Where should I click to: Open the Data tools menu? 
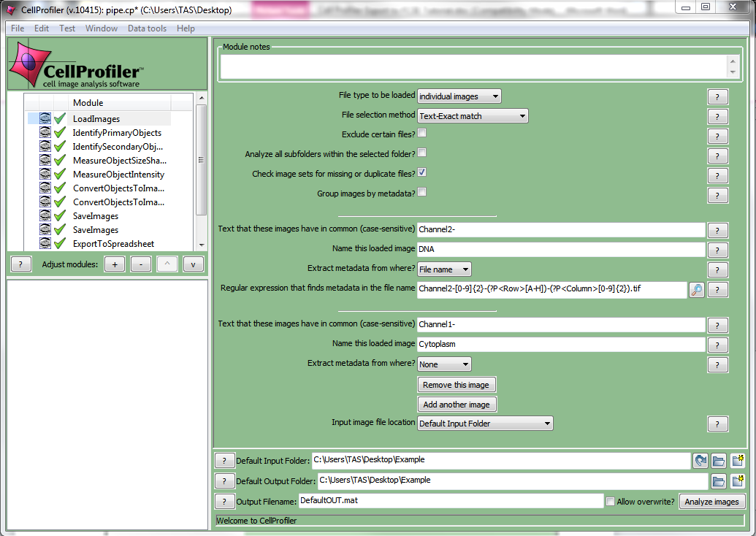[147, 28]
